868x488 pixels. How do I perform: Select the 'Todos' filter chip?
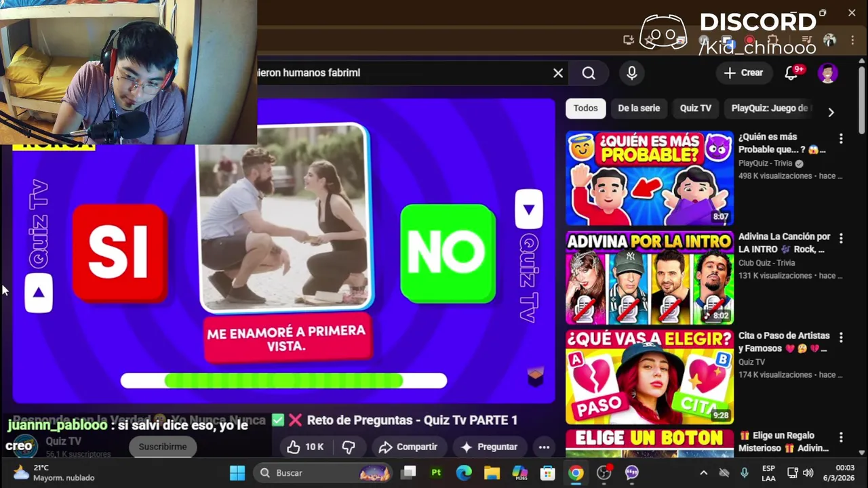[x=585, y=108]
